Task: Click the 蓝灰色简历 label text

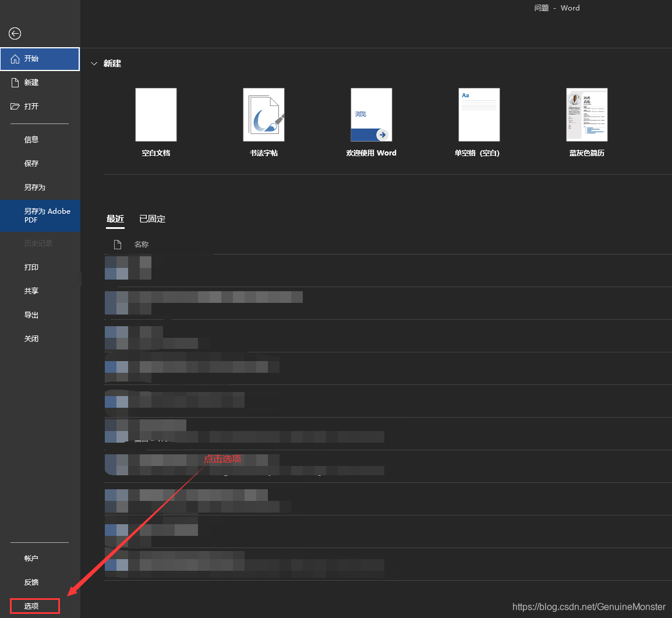Action: (587, 153)
